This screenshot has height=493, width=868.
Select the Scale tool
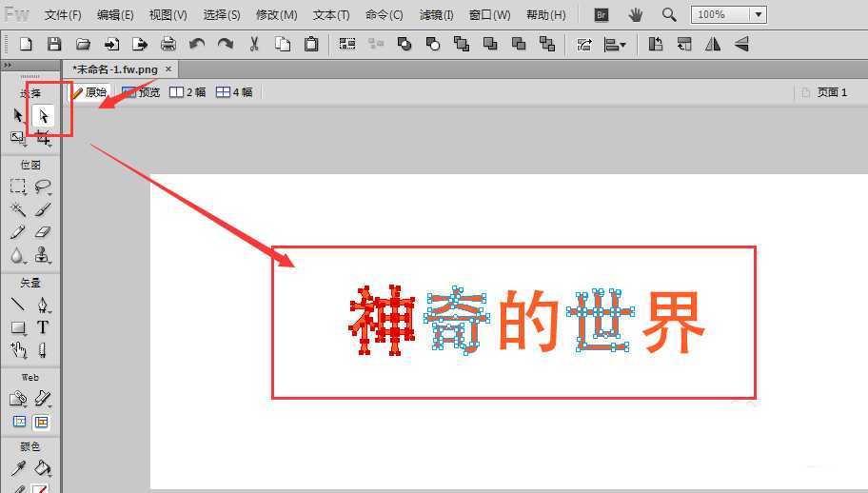(18, 138)
